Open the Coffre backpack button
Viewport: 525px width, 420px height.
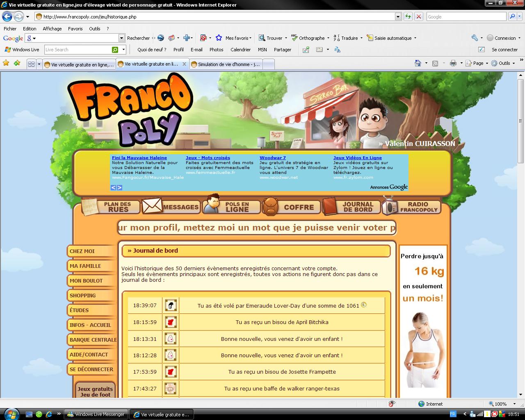291,206
